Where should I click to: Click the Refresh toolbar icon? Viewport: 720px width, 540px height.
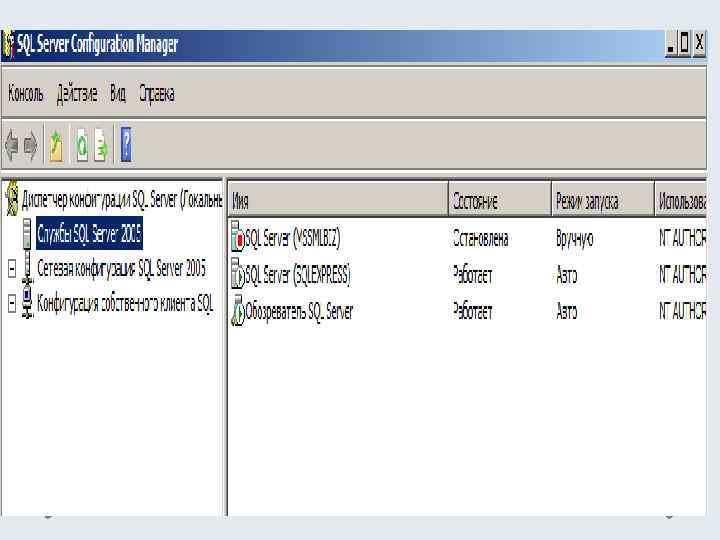point(82,146)
